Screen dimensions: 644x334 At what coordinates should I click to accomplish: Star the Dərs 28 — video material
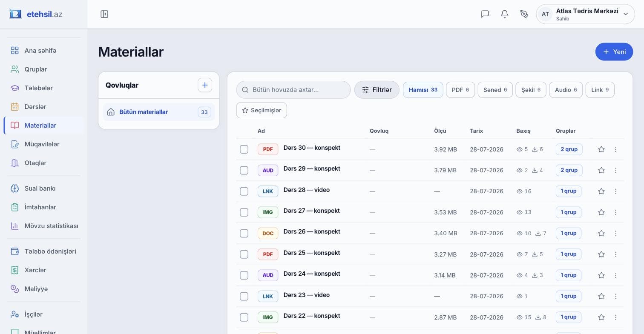[601, 191]
